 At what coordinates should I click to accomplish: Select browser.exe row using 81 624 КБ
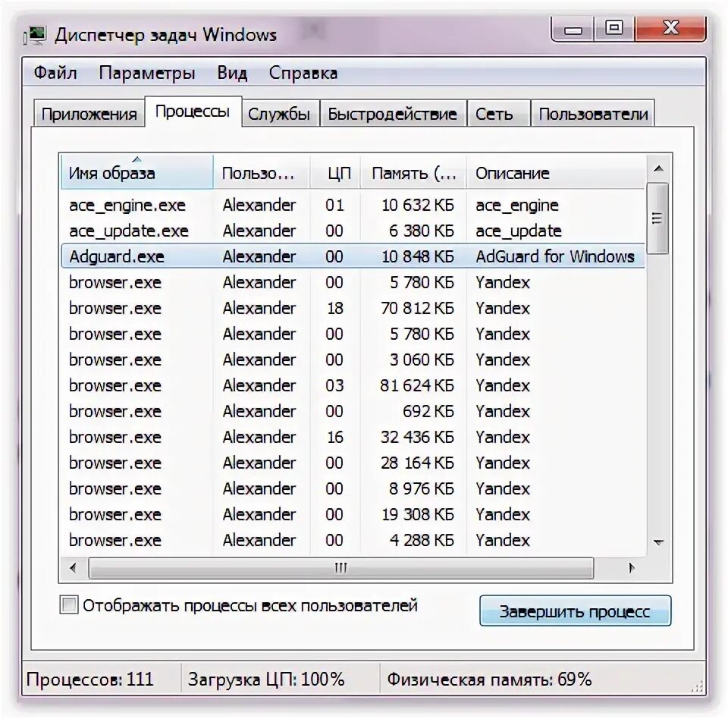[x=353, y=385]
